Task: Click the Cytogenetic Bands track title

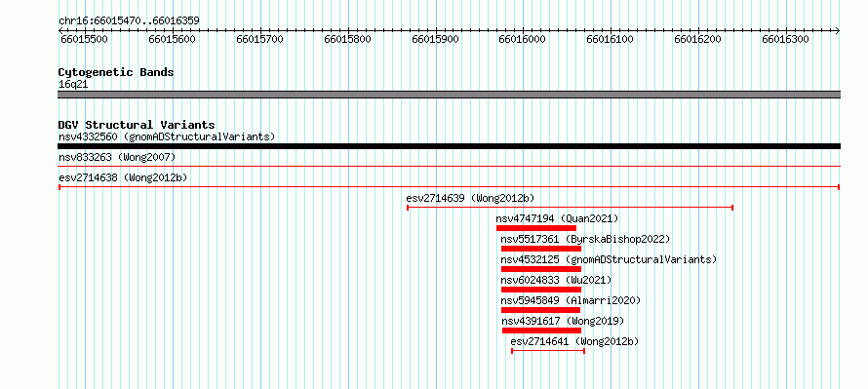Action: point(116,72)
